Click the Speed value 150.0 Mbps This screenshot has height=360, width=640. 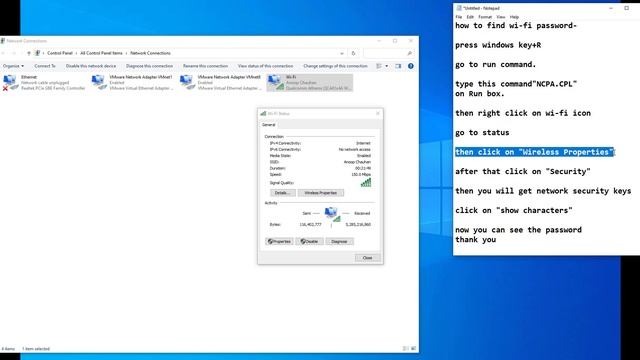click(x=361, y=174)
